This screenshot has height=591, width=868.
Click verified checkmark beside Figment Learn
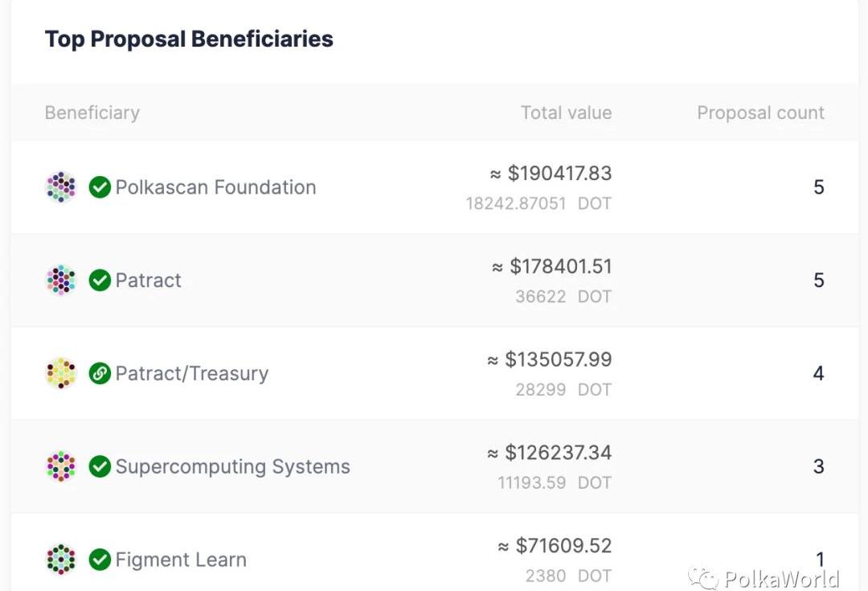pyautogui.click(x=100, y=560)
